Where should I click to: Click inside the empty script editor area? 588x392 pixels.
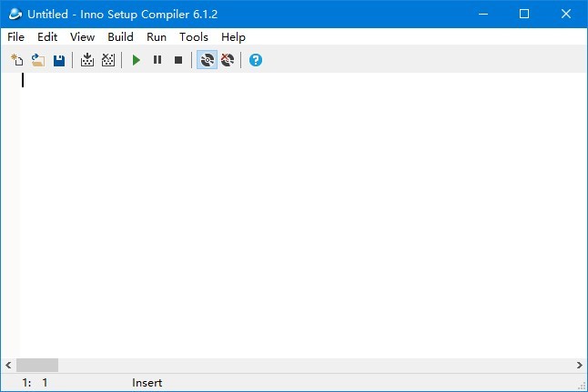(304, 216)
